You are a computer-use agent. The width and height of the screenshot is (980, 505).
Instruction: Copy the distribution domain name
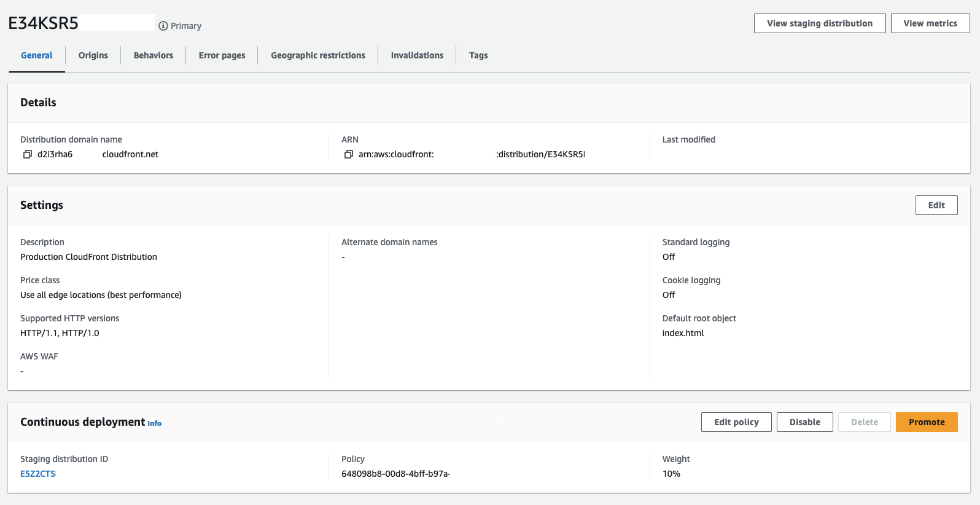pyautogui.click(x=28, y=154)
